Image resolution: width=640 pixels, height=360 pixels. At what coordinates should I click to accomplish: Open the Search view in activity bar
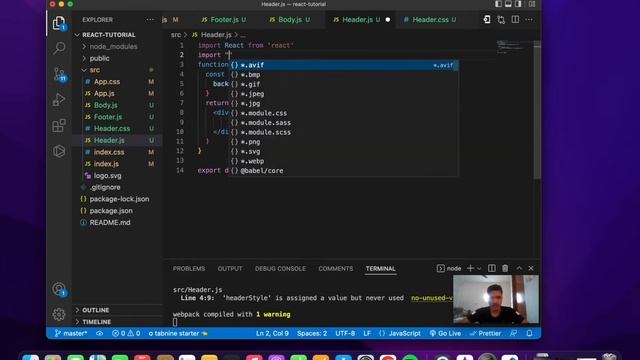point(59,48)
